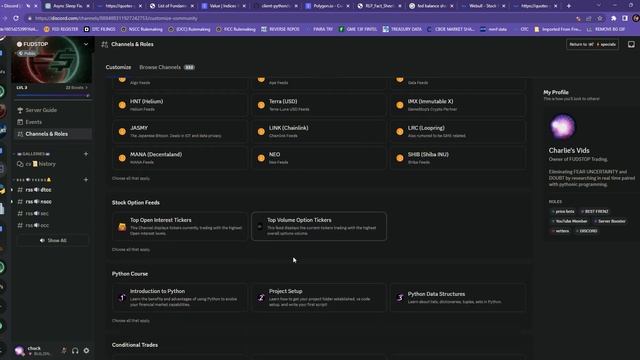Select Introduction to Python course card

180,298
